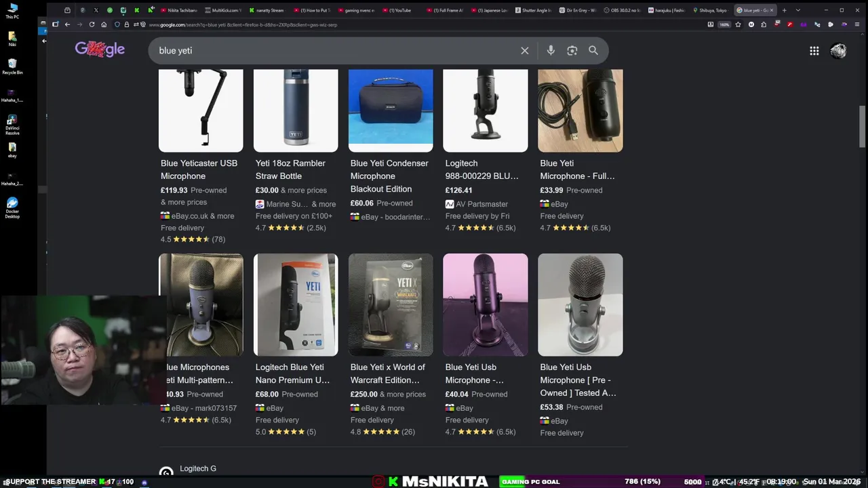Click the magnifying glass search button

pyautogui.click(x=593, y=51)
